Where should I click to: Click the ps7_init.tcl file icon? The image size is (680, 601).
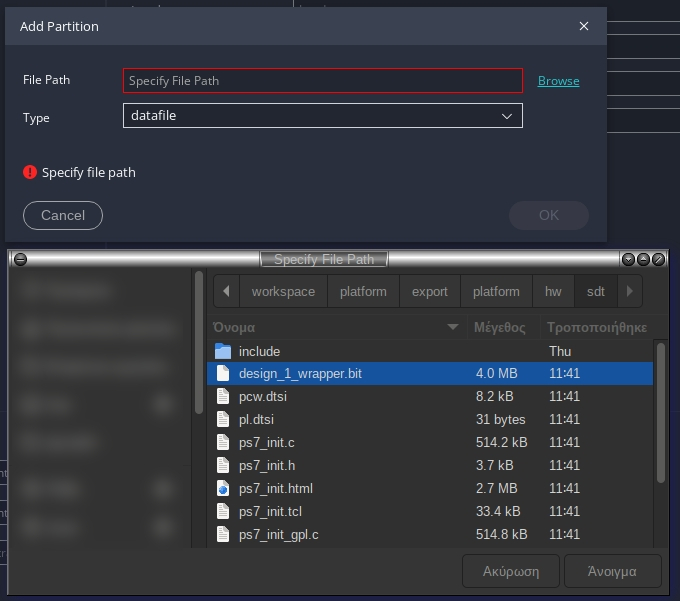[223, 511]
